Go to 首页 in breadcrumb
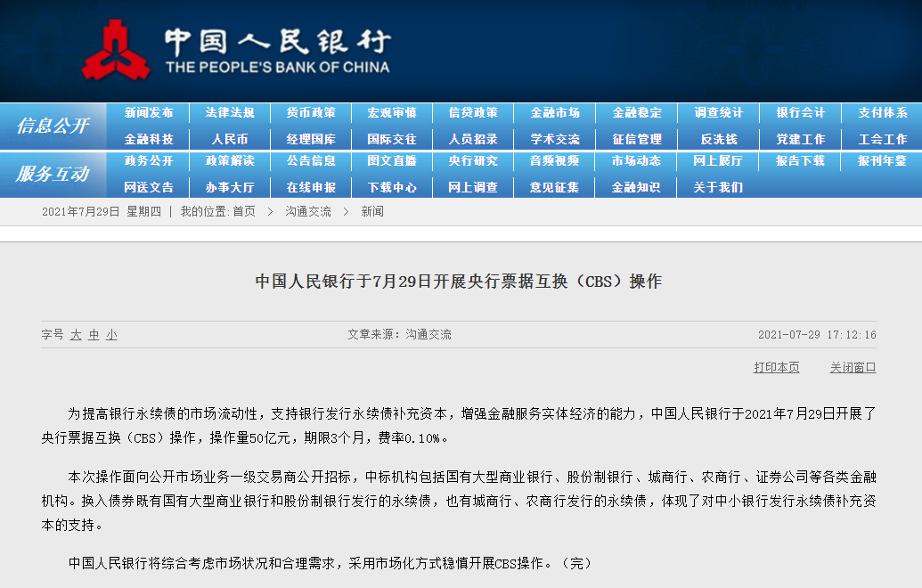 [244, 212]
